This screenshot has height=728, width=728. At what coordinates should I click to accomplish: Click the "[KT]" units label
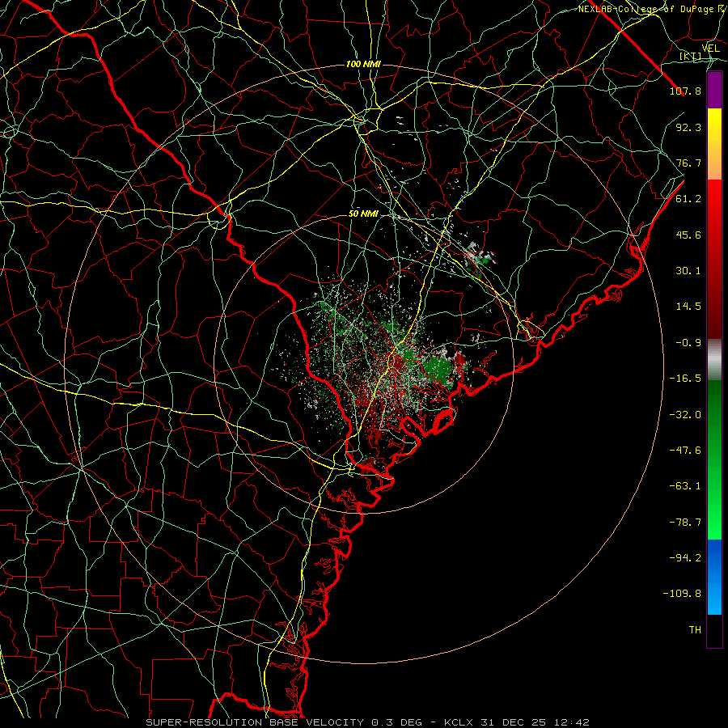click(x=691, y=57)
